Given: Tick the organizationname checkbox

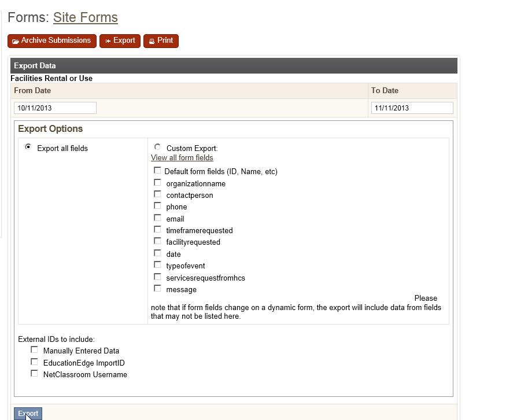Looking at the screenshot, I should (157, 183).
